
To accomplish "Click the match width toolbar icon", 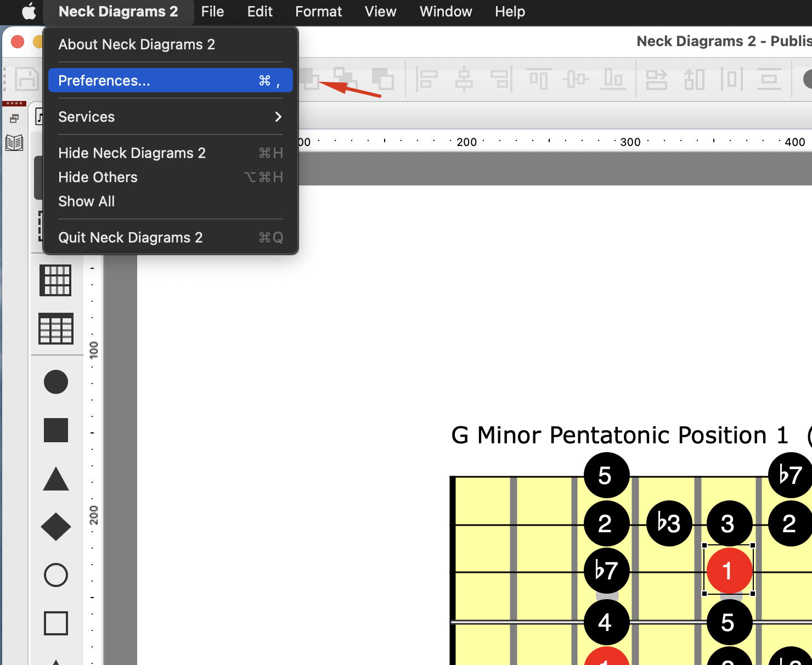I will coord(656,79).
